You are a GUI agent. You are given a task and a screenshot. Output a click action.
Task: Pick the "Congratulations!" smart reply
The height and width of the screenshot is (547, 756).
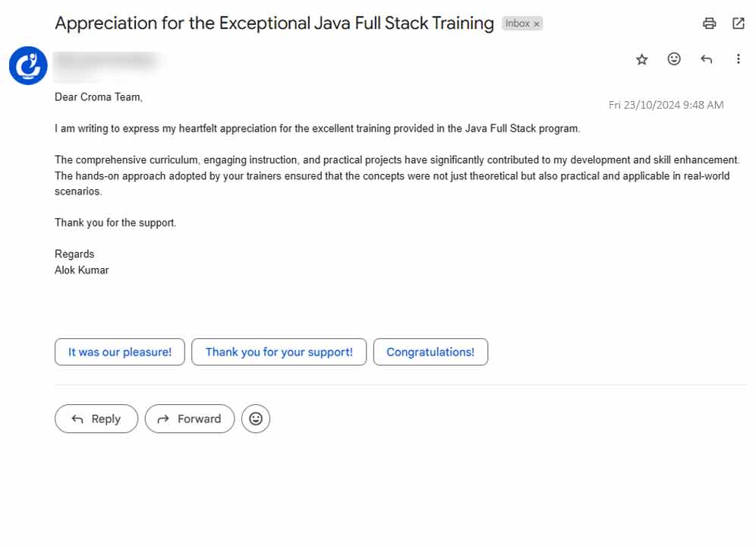tap(430, 352)
